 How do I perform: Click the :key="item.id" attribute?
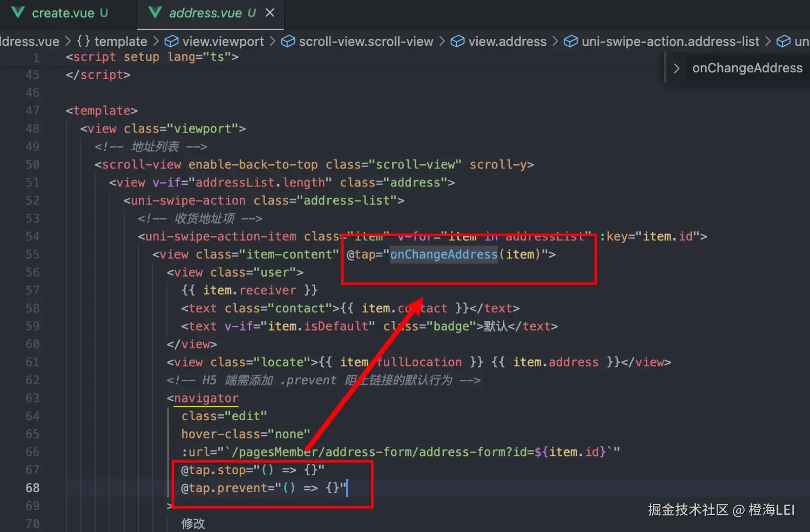tap(649, 237)
